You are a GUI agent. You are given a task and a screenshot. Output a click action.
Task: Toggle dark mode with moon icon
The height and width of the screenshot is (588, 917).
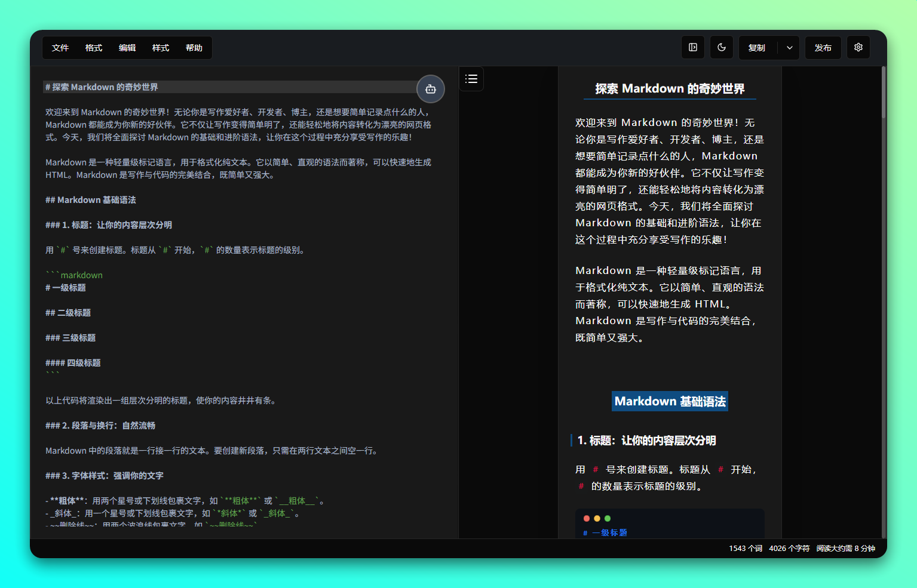722,47
